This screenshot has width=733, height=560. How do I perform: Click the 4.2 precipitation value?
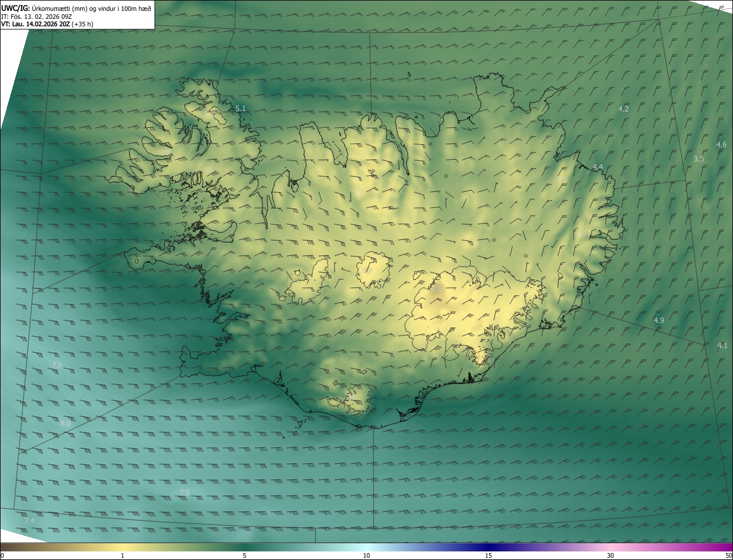(624, 109)
